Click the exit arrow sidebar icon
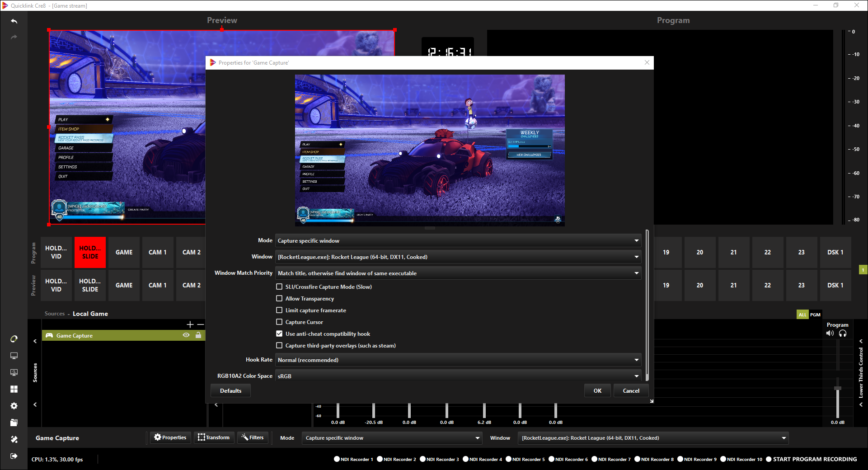The height and width of the screenshot is (470, 868). pos(14,456)
